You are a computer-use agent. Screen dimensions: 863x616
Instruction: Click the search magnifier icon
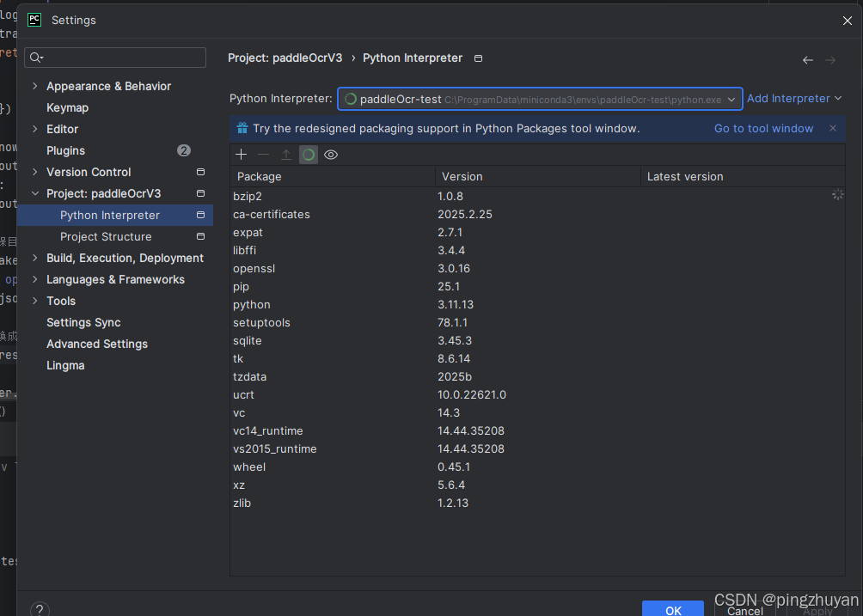(x=36, y=58)
